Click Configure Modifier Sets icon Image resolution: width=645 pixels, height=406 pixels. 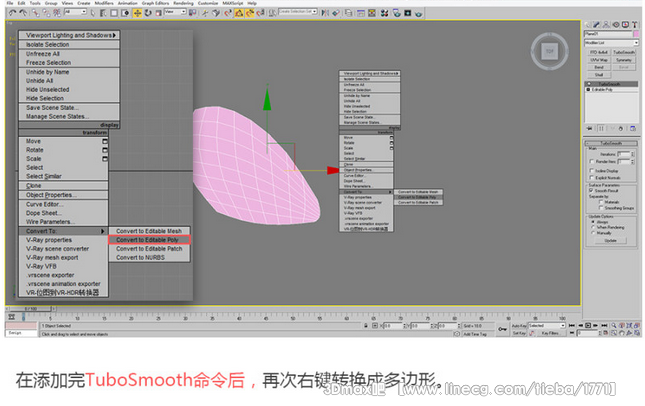633,129
